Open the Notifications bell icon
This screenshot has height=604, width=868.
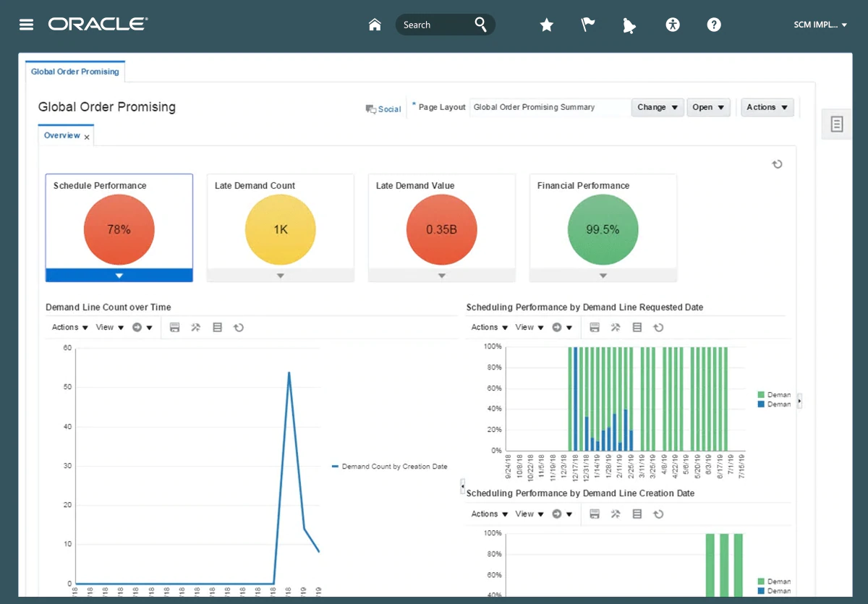629,26
